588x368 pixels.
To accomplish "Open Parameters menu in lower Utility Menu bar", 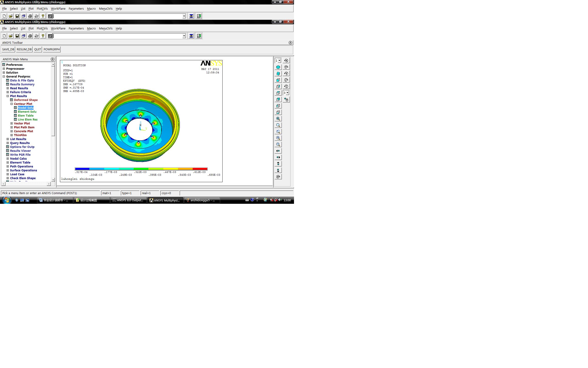I will click(x=76, y=29).
